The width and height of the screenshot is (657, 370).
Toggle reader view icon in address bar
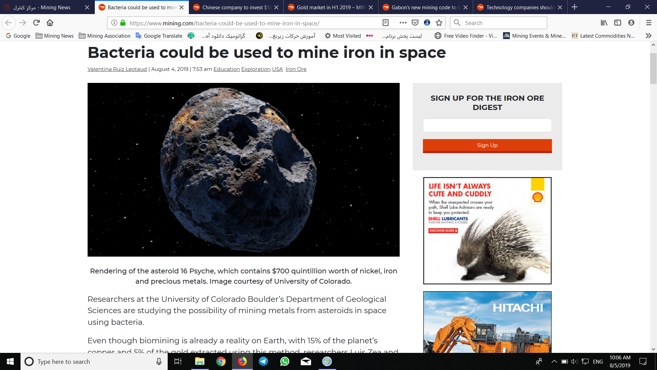[385, 23]
